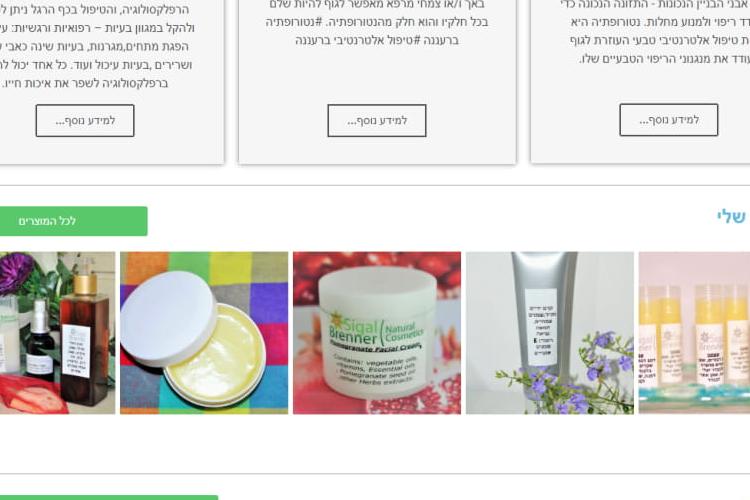The height and width of the screenshot is (500, 750).
Task: Click the partially visible green bar at the bottom
Action: (x=109, y=498)
